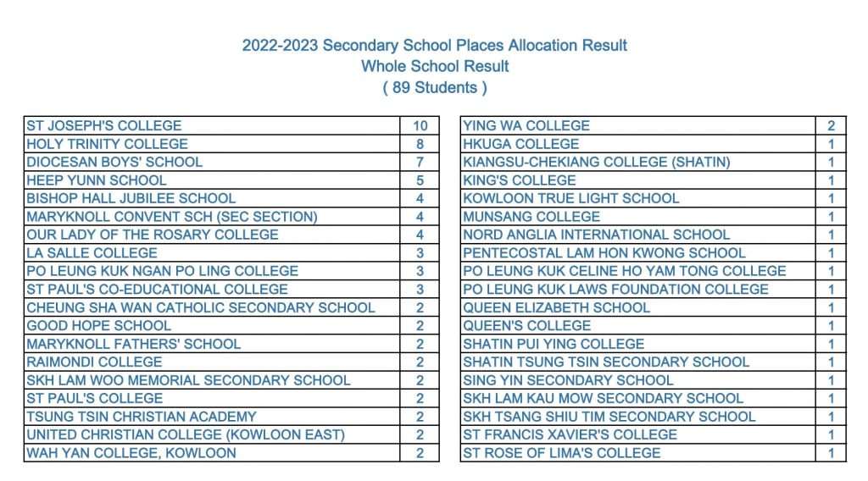The image size is (868, 481).
Task: Click the count 10 beside St Joseph's College
Action: 420,125
